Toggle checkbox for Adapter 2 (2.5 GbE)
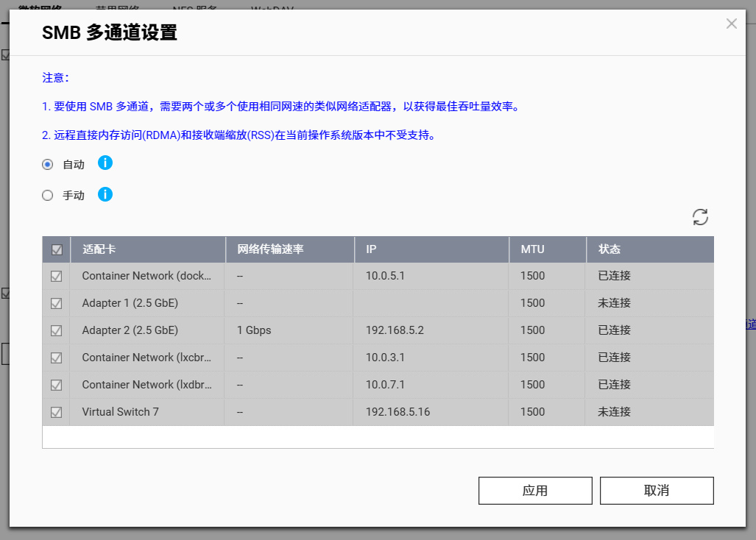Screen dimensions: 756x540 [x=57, y=330]
